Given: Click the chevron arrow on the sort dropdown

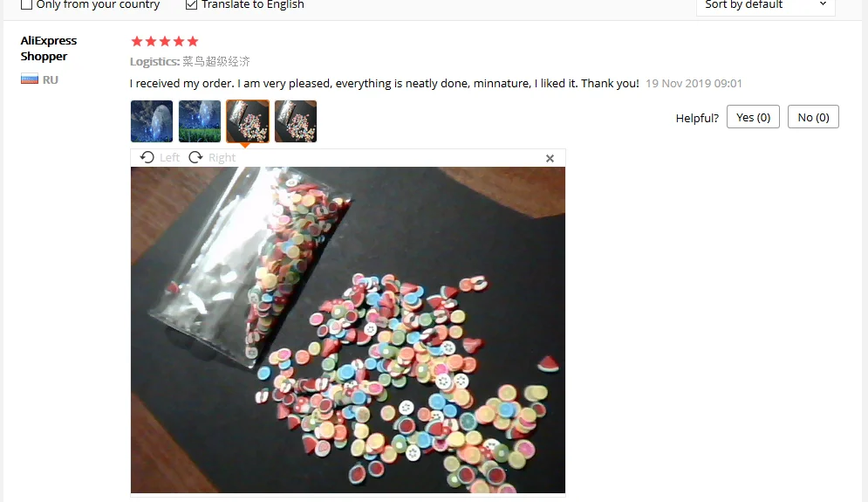Looking at the screenshot, I should pyautogui.click(x=824, y=3).
